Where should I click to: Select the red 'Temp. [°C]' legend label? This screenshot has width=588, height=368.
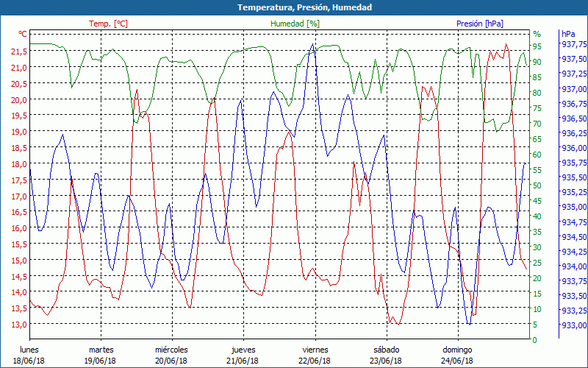[108, 24]
